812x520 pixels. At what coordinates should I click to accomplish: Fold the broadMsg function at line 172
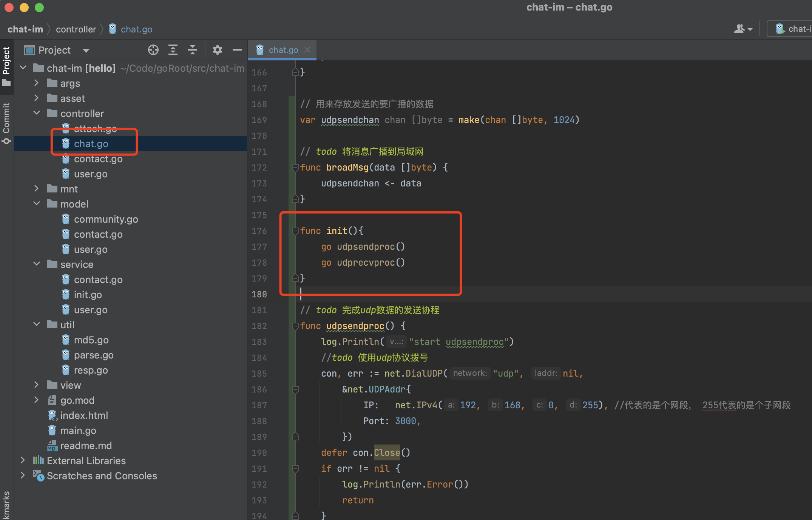[x=295, y=168]
